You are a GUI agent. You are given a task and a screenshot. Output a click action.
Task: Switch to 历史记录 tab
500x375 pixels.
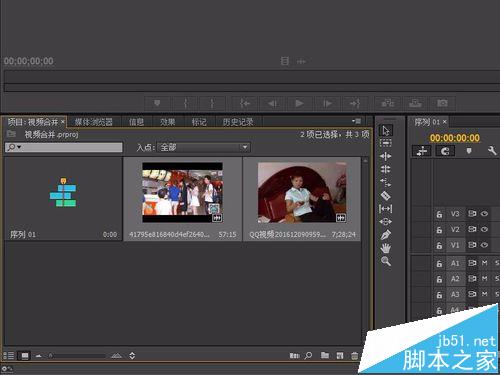pos(238,122)
